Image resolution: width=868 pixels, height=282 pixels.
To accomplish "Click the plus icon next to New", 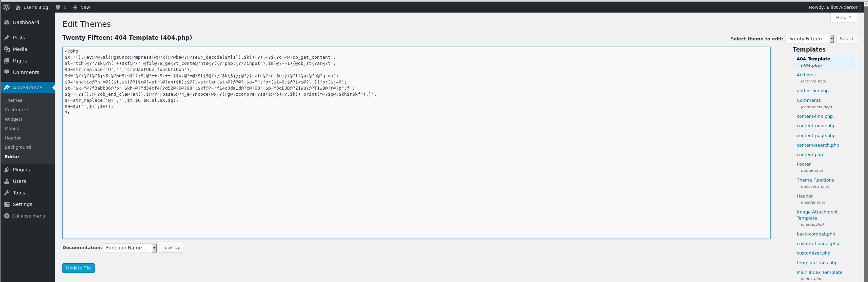I will (x=75, y=7).
